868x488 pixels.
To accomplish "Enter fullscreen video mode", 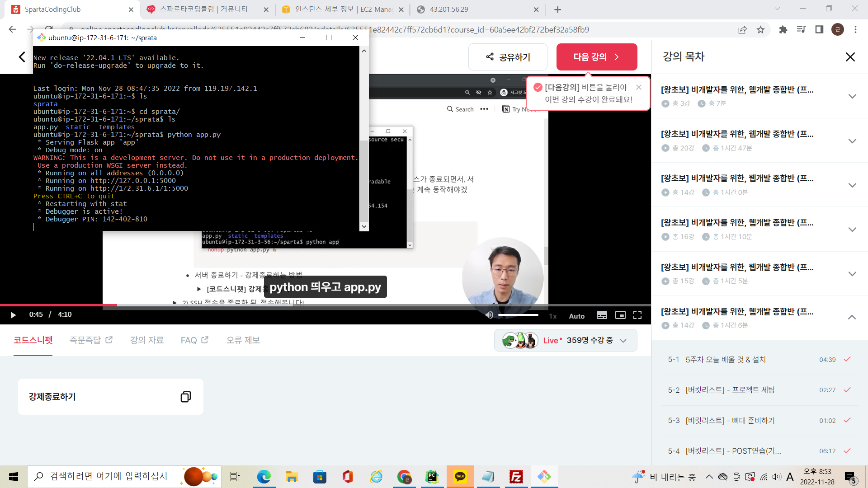I will (637, 315).
